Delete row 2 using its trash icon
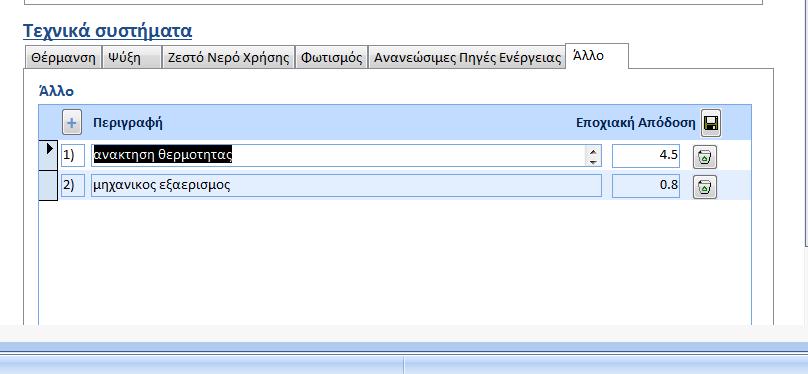The height and width of the screenshot is (374, 808). 705,187
